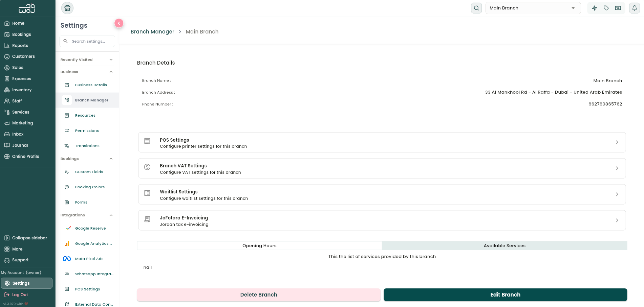Screen dimensions: 644x307
Task: Open the Main Branch selector dropdown
Action: (x=533, y=8)
